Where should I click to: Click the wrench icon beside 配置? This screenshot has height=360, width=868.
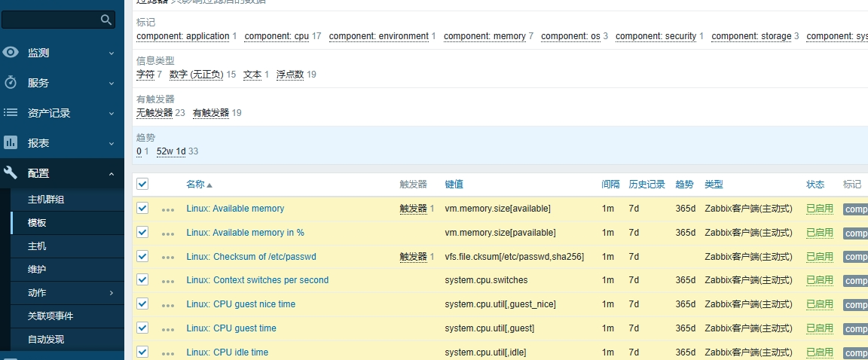click(11, 173)
